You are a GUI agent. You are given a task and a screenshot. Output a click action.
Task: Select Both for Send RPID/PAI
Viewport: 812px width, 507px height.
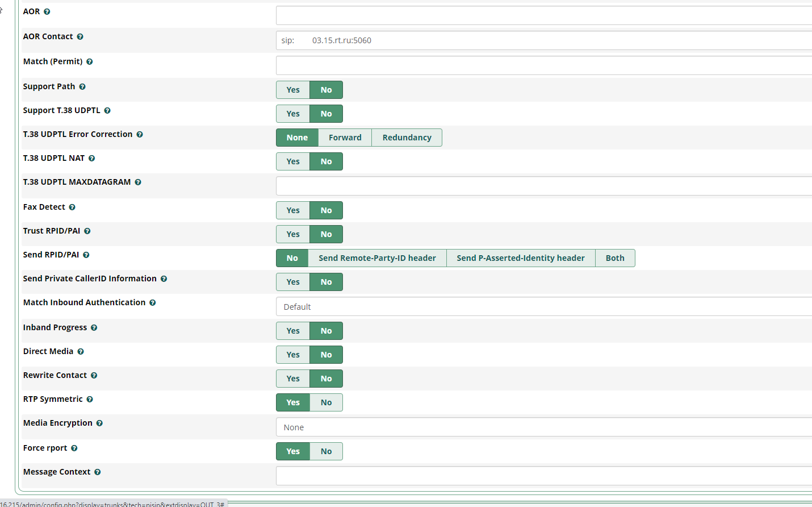point(614,258)
